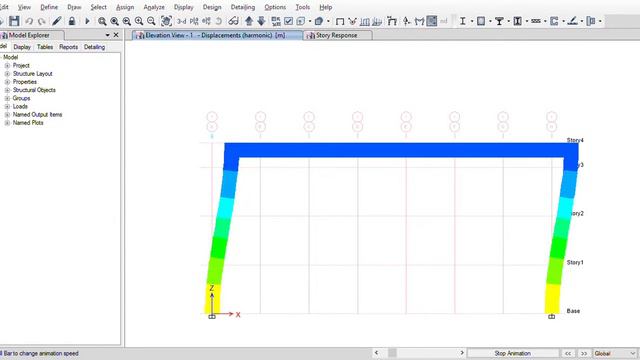Open the shear wall design dropdown arrow
Screen dimensions: 640x360
tap(563, 21)
